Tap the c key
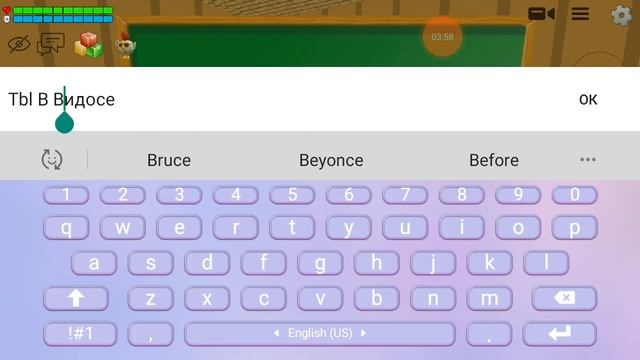The height and width of the screenshot is (360, 640). coord(264,298)
